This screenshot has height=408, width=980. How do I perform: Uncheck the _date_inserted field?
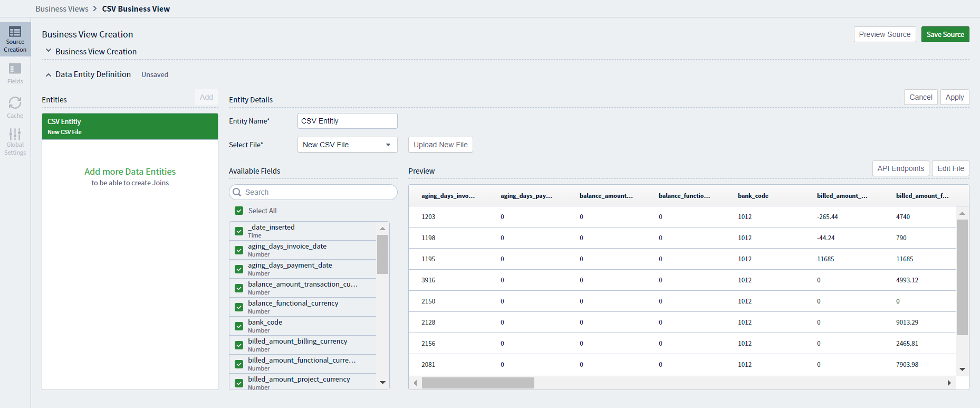coord(239,231)
